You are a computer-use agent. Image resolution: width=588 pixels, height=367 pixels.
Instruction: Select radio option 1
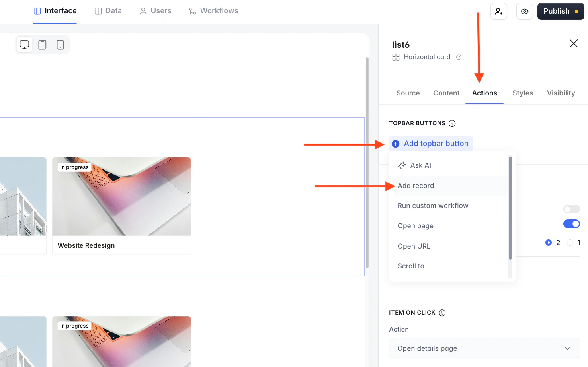click(570, 243)
